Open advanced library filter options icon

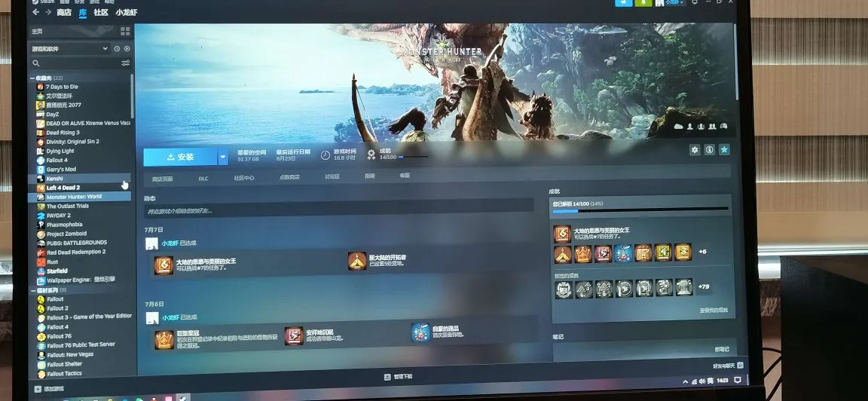[x=126, y=63]
